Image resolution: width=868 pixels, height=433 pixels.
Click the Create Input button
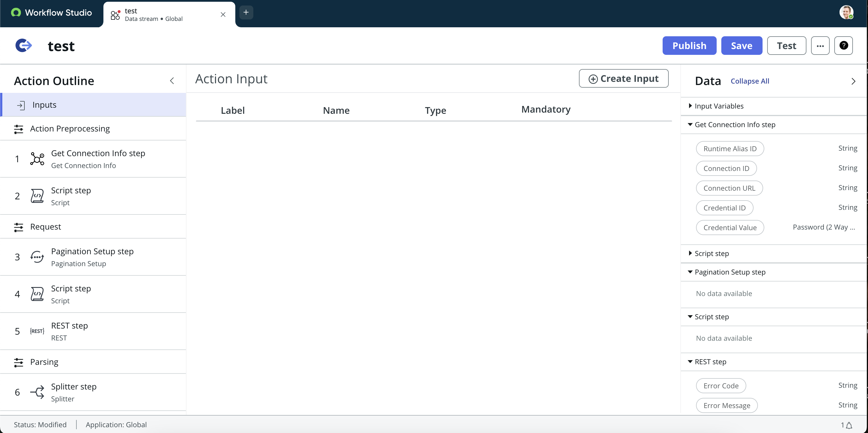coord(623,78)
